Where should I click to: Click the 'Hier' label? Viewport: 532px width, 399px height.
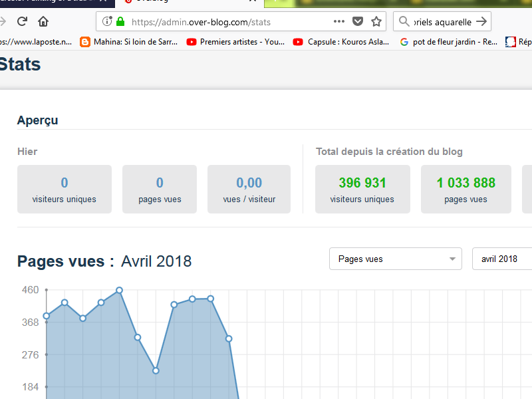click(27, 152)
